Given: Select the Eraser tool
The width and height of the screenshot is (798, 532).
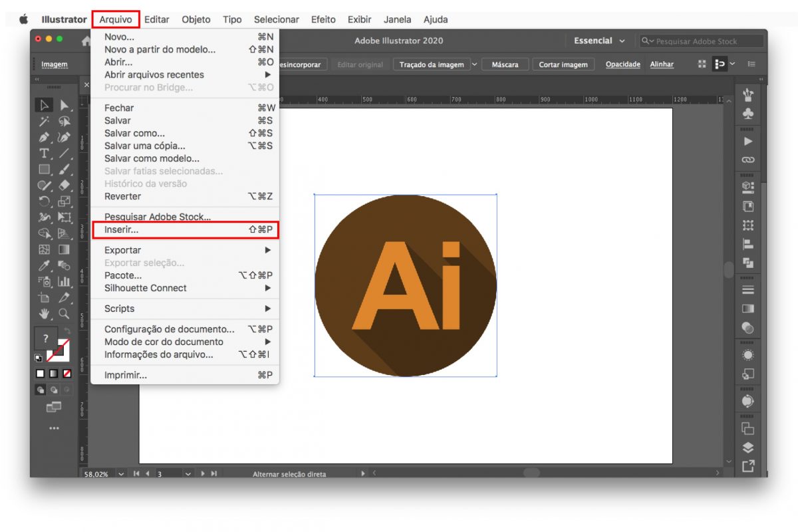Looking at the screenshot, I should pyautogui.click(x=64, y=186).
